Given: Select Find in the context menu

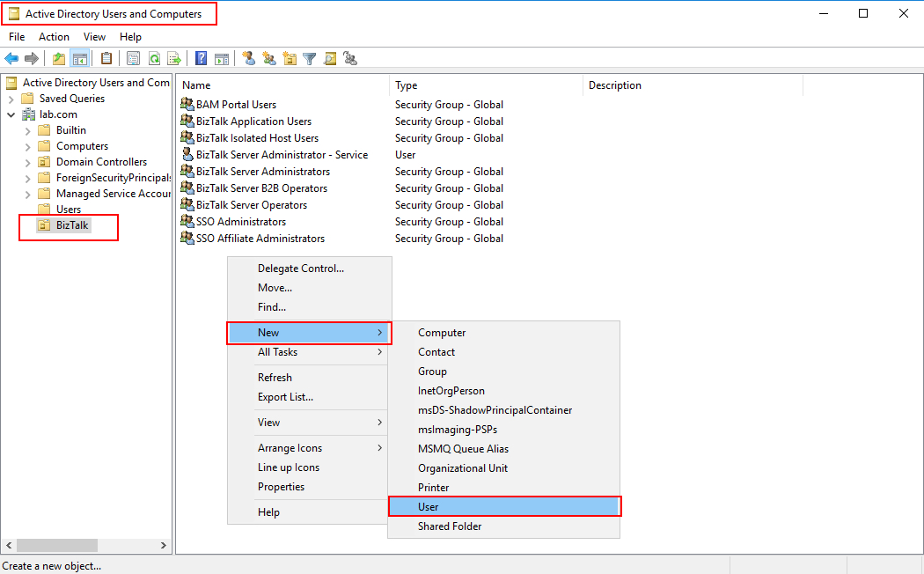Looking at the screenshot, I should click(x=310, y=307).
